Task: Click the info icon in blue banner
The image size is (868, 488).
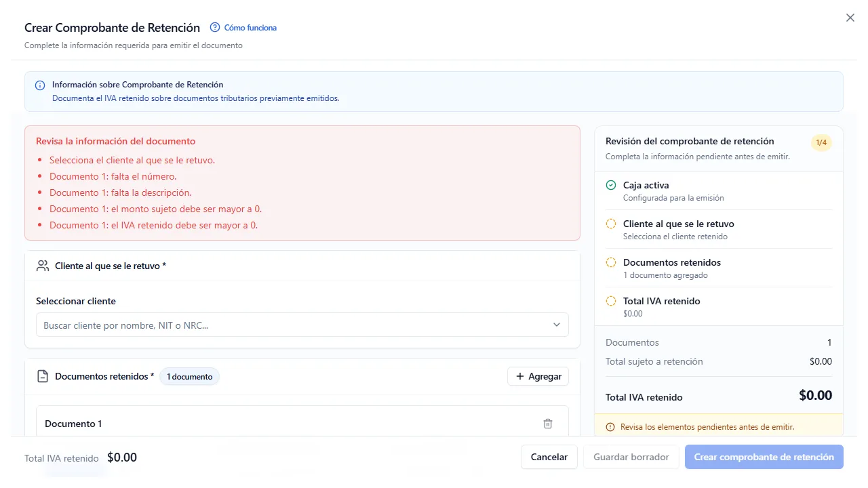Action: click(40, 86)
